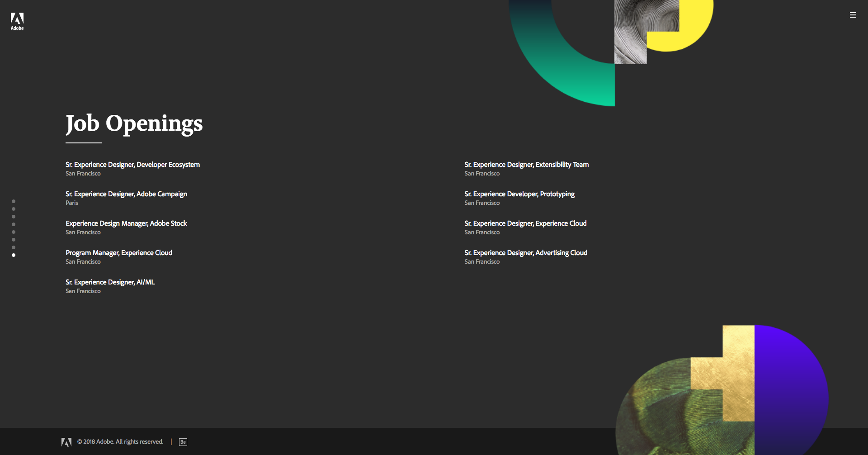
Task: Click the Behance icon in the footer
Action: (183, 442)
